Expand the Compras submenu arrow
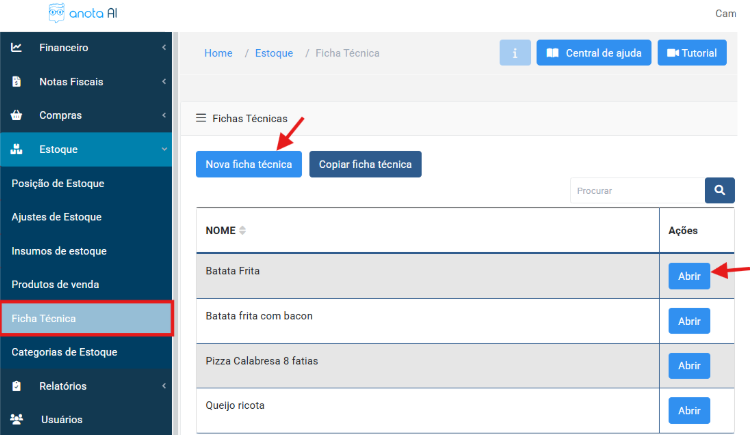The image size is (751, 435). (164, 115)
